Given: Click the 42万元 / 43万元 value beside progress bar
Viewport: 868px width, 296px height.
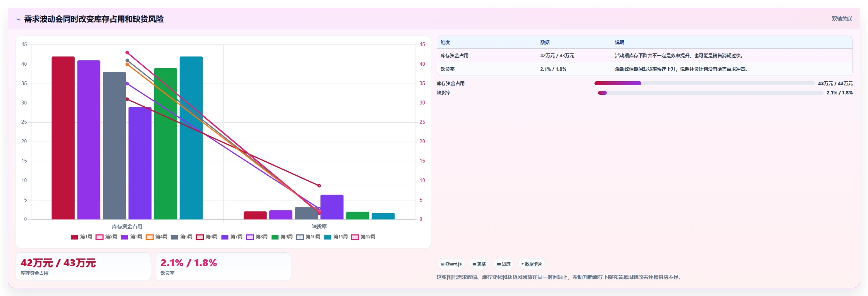Looking at the screenshot, I should click(x=835, y=83).
